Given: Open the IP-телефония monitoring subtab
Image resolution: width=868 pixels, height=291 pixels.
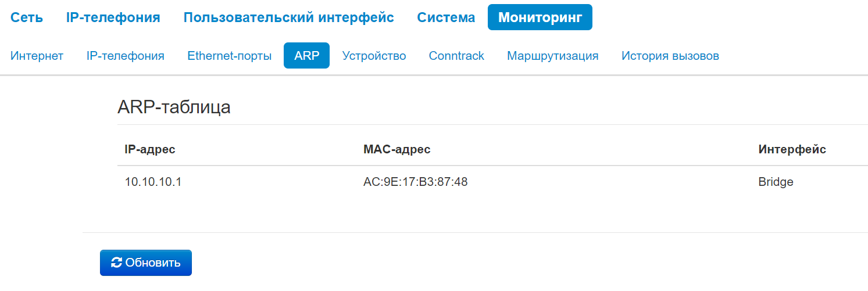Looking at the screenshot, I should (x=125, y=56).
